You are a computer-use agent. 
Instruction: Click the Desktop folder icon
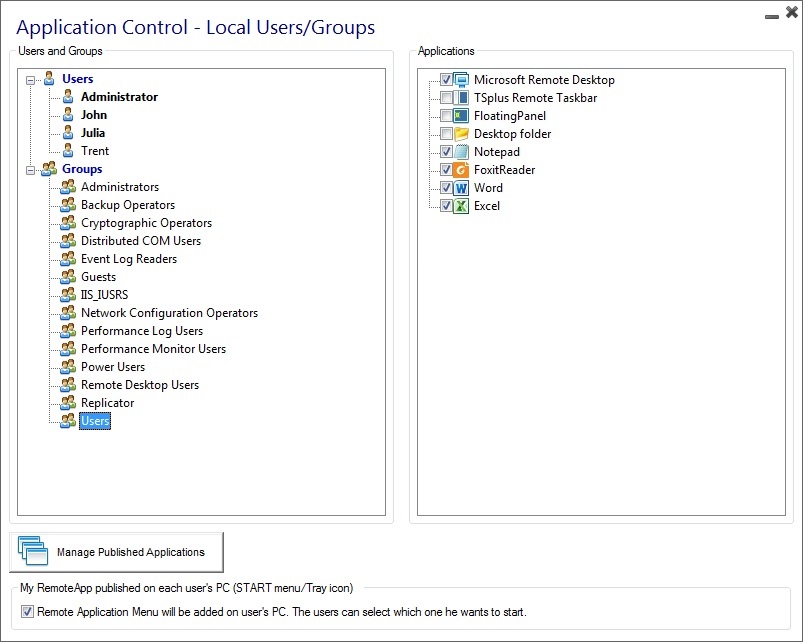[461, 134]
